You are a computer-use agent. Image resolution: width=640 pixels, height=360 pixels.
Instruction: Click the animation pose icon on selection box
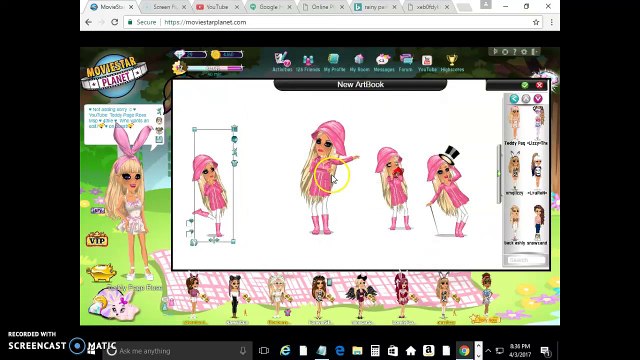point(234,152)
